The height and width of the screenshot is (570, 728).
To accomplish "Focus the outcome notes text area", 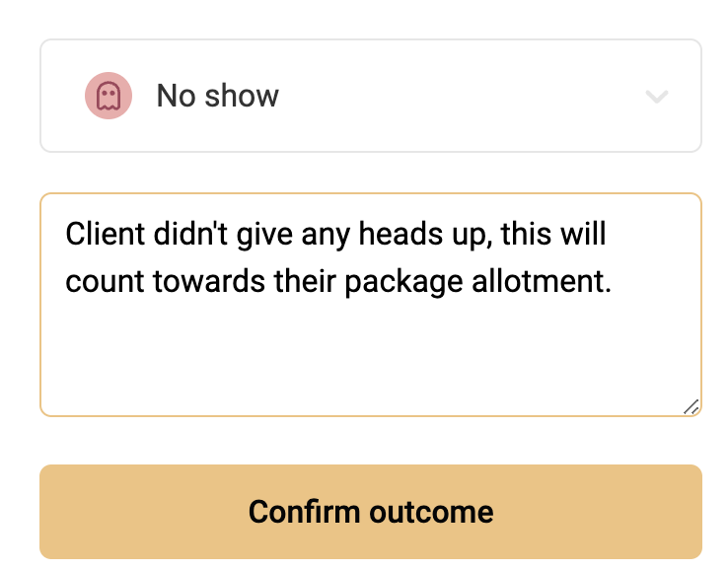I will click(x=371, y=305).
